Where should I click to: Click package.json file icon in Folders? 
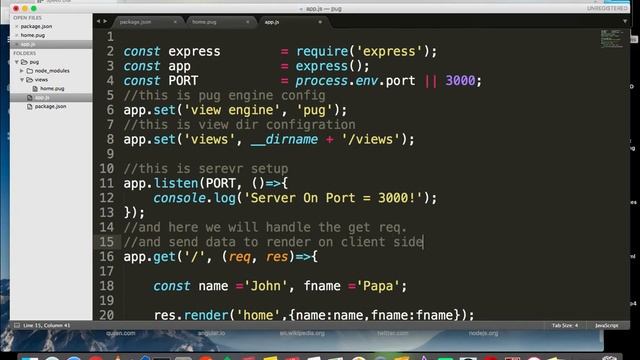tap(29, 107)
